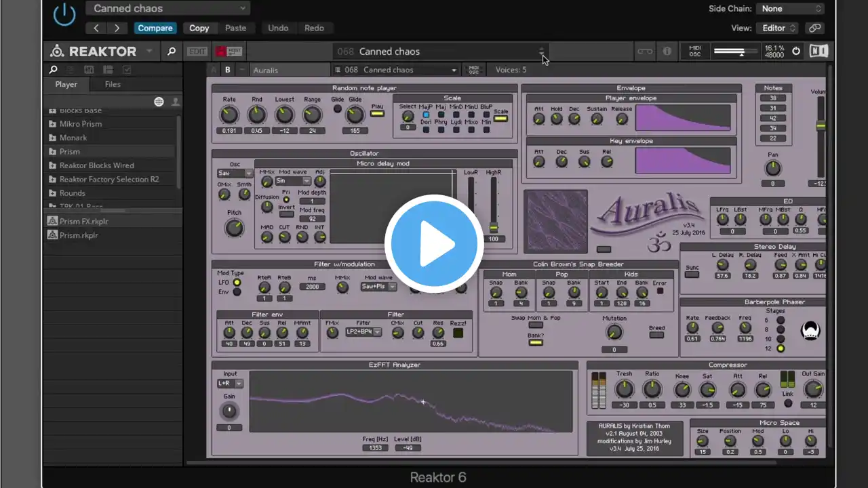868x488 pixels.
Task: Select LFO mod type
Action: pos(237,282)
